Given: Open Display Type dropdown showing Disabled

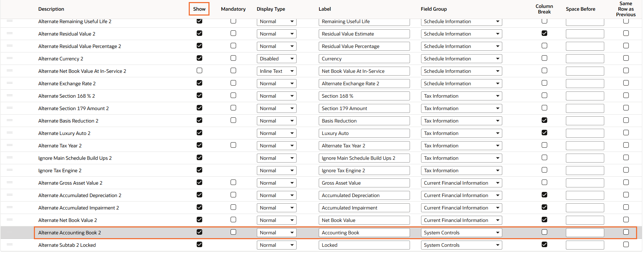Looking at the screenshot, I should pyautogui.click(x=277, y=59).
